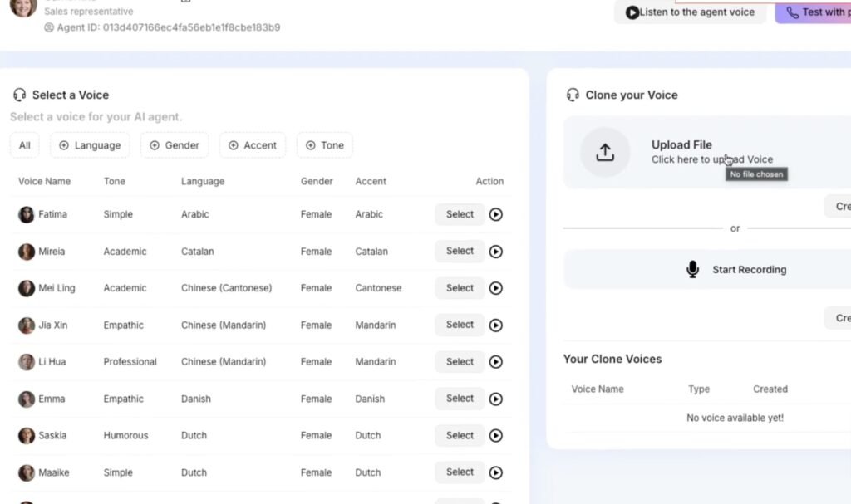851x504 pixels.
Task: Play the Emma Danish voice preview
Action: [x=496, y=399]
